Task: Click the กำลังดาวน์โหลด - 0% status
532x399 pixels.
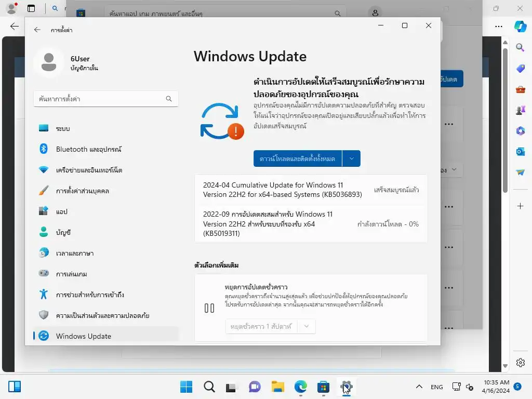Action: [x=388, y=224]
